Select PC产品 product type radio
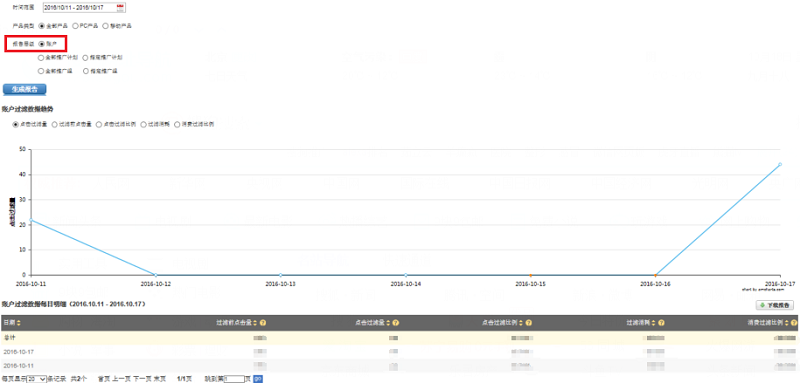Image resolution: width=800 pixels, height=383 pixels. pos(75,25)
